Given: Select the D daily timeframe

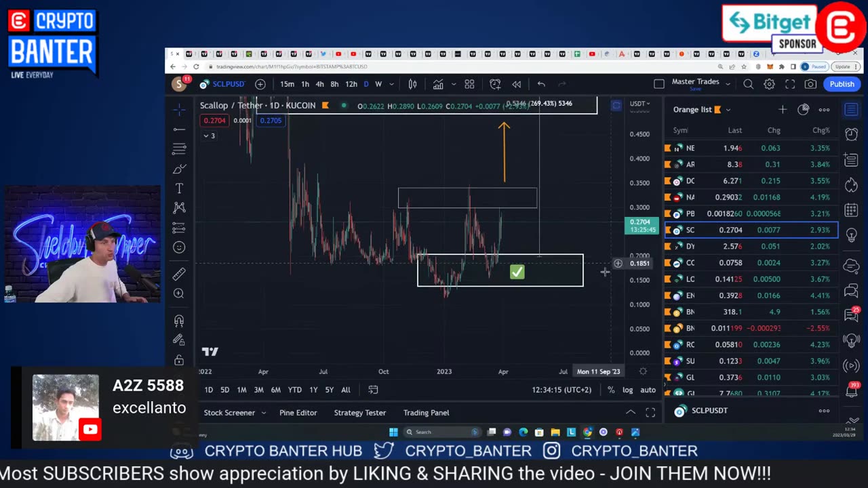Looking at the screenshot, I should (x=366, y=84).
